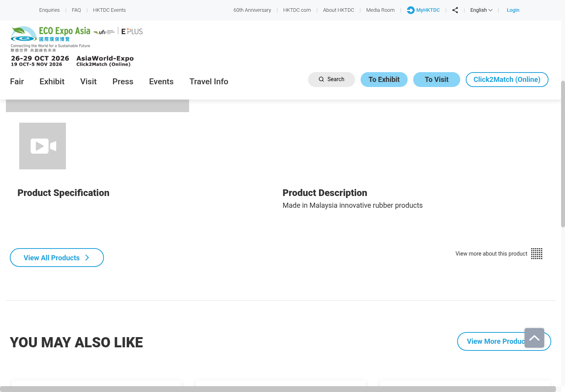Expand the English language dropdown
This screenshot has height=392, width=565.
pos(481,10)
